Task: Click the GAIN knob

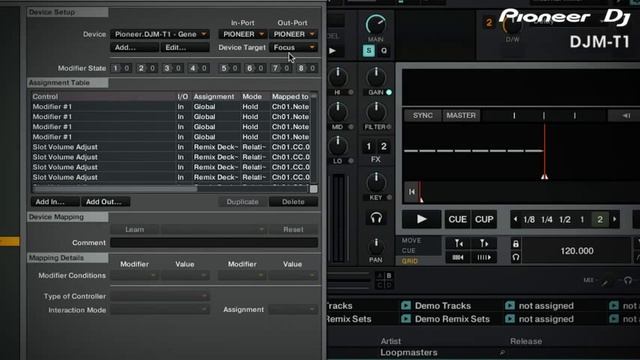Action: coord(376,77)
